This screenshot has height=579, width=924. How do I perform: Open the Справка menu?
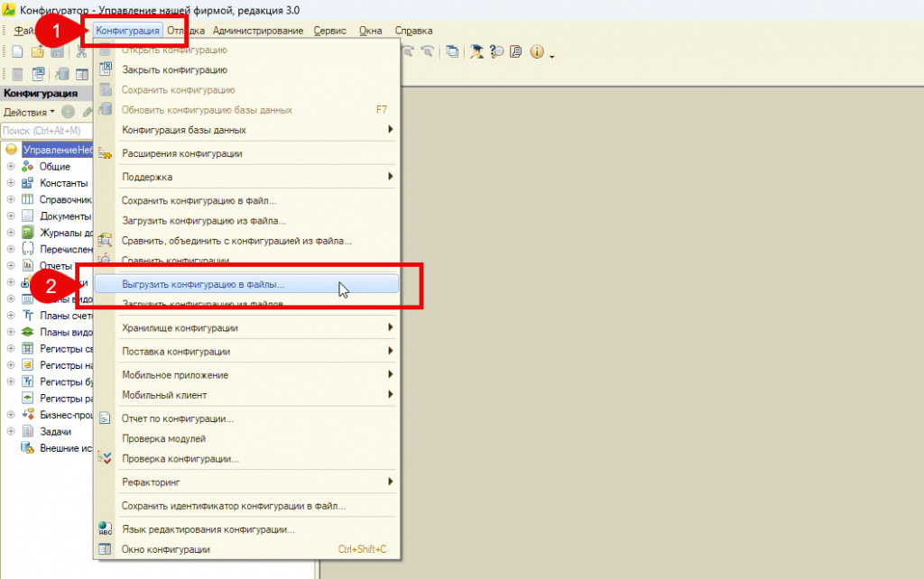[x=413, y=31]
